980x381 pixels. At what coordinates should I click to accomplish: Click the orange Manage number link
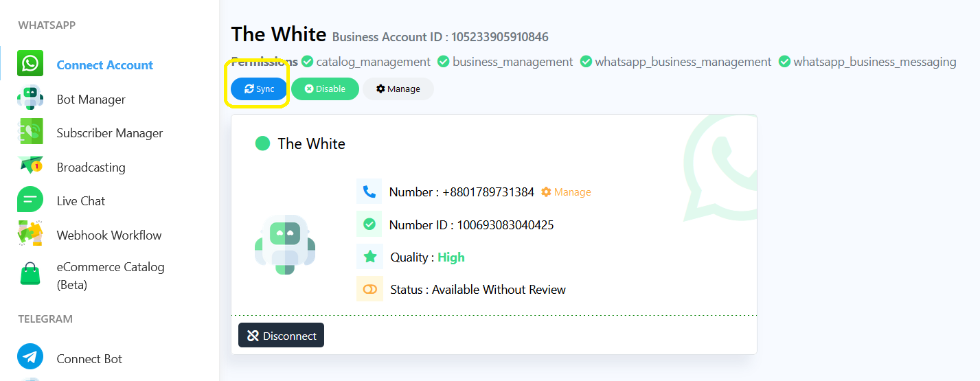[566, 192]
